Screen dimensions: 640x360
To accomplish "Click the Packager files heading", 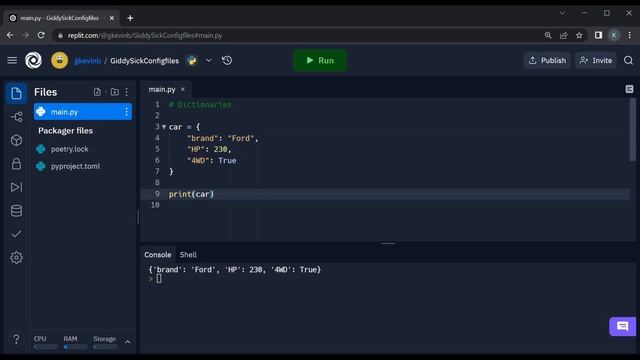I will [x=65, y=131].
